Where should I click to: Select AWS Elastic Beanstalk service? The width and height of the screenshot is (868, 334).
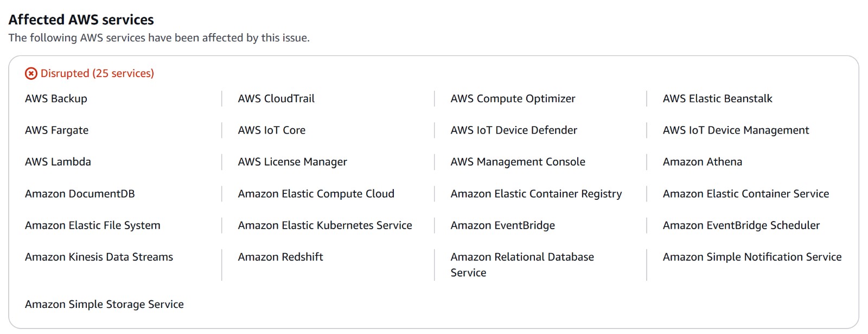pyautogui.click(x=717, y=99)
